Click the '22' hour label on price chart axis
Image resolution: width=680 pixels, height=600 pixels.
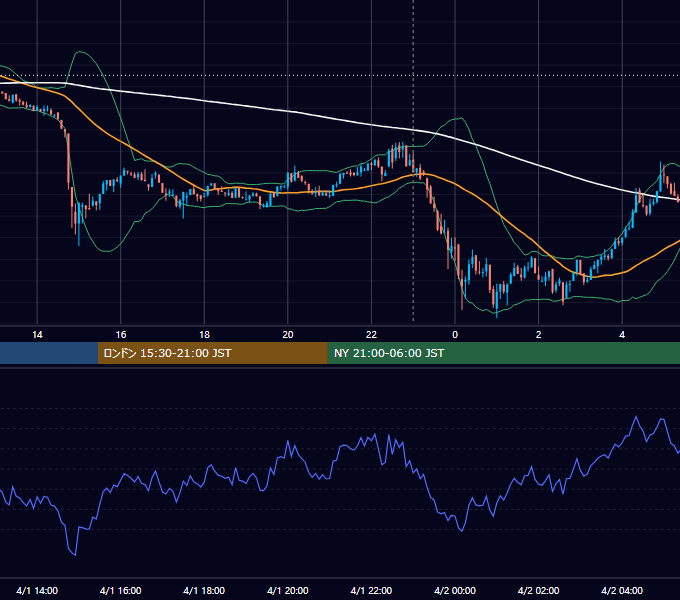[x=371, y=335]
